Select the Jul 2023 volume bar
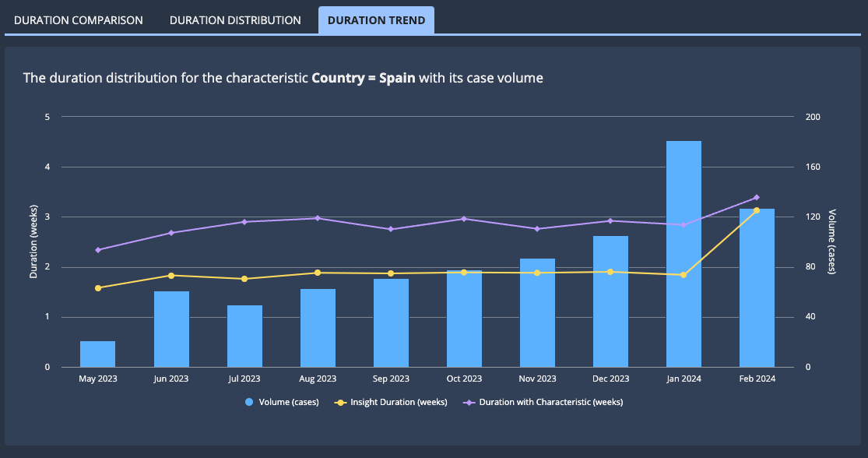Viewport: 868px width, 458px height. pos(244,336)
